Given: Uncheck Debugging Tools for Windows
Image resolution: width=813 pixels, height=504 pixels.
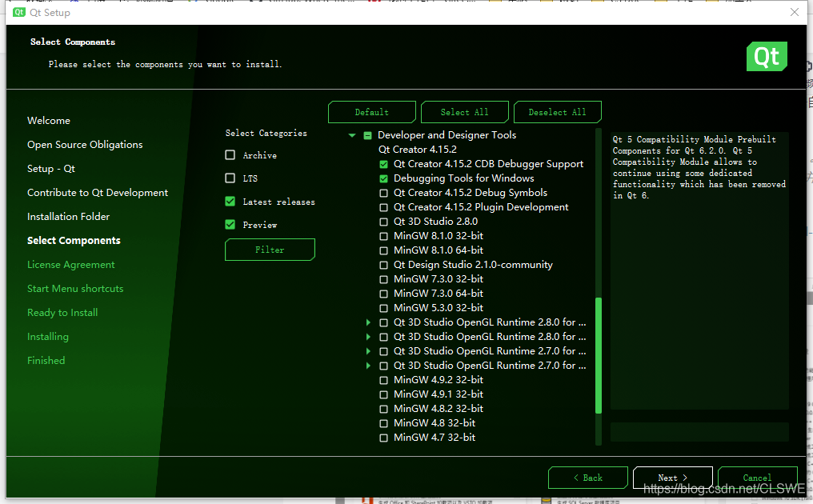Looking at the screenshot, I should point(383,179).
